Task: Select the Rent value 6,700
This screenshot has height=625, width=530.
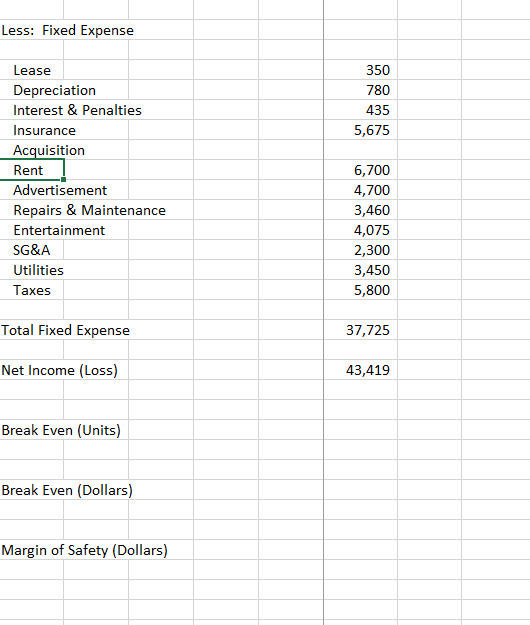Action: click(x=372, y=170)
